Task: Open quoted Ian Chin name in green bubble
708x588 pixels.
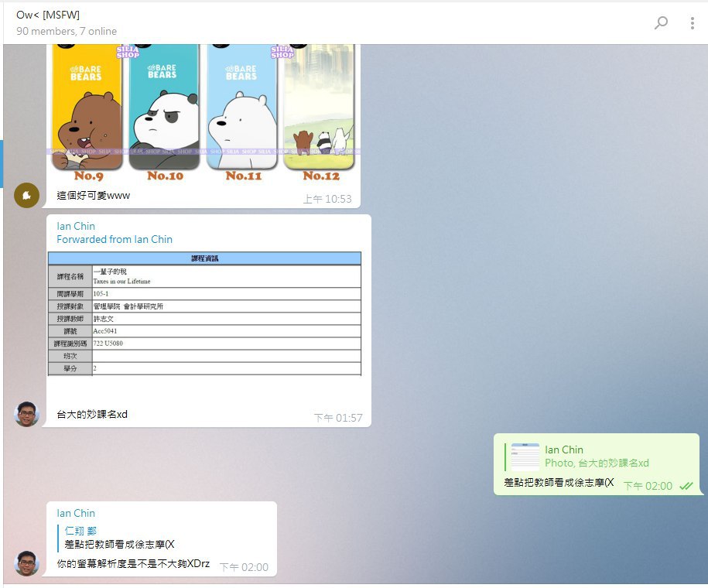Action: pos(564,450)
